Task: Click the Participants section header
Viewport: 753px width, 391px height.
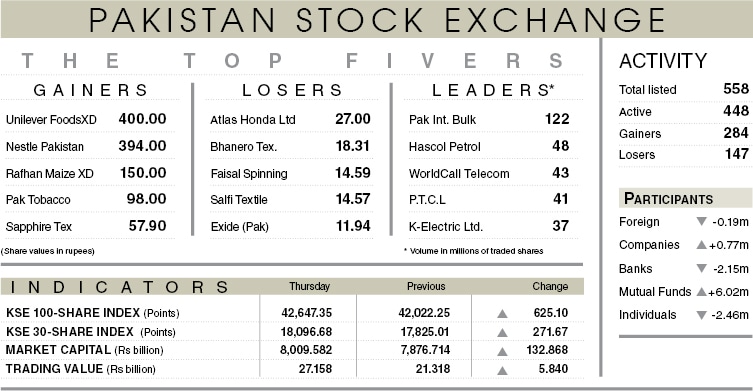Action: tap(668, 198)
